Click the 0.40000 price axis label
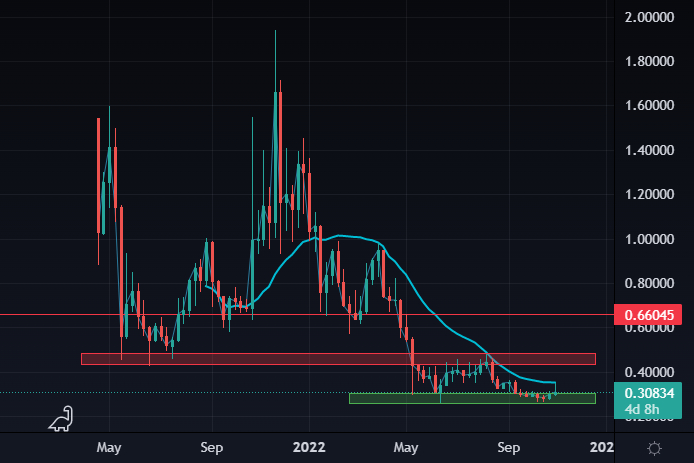This screenshot has height=463, width=694. tap(649, 372)
